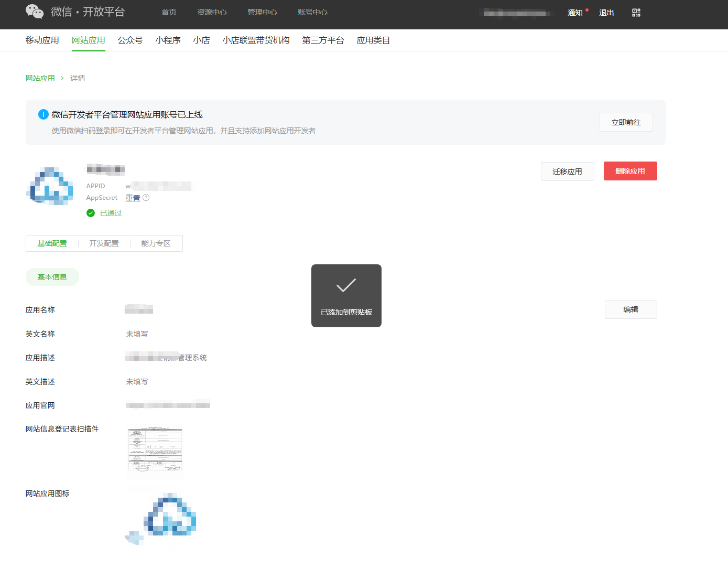Open 管理中心 menu

point(262,12)
